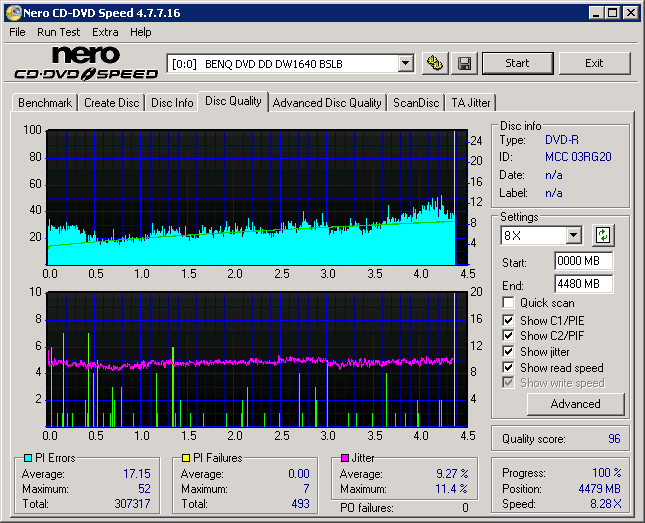Open the BENQ drive selection dropdown
Screen dimensions: 645x523
[x=405, y=63]
